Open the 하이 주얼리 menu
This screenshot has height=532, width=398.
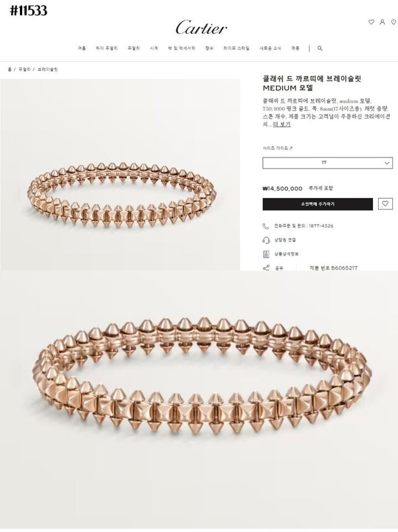coord(106,48)
